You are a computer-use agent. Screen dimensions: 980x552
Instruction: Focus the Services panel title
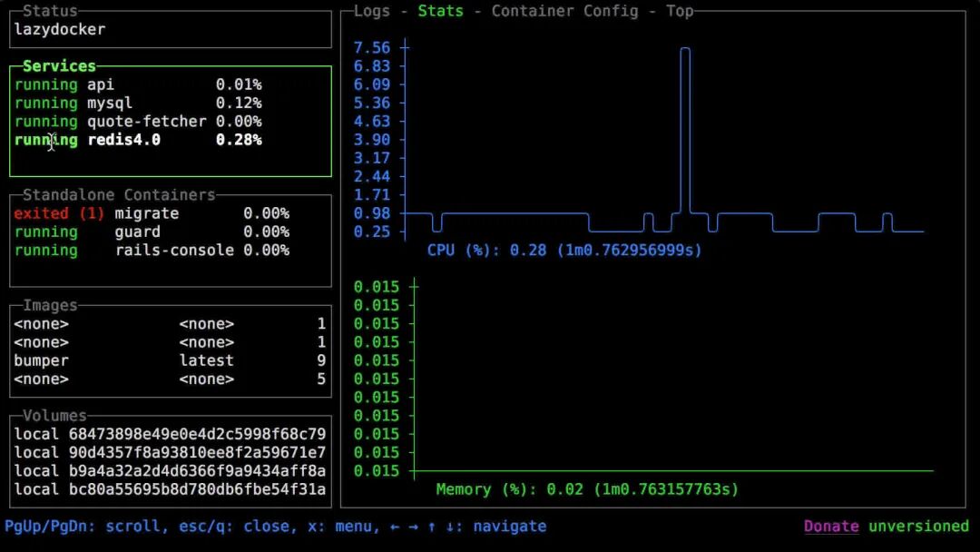[59, 66]
